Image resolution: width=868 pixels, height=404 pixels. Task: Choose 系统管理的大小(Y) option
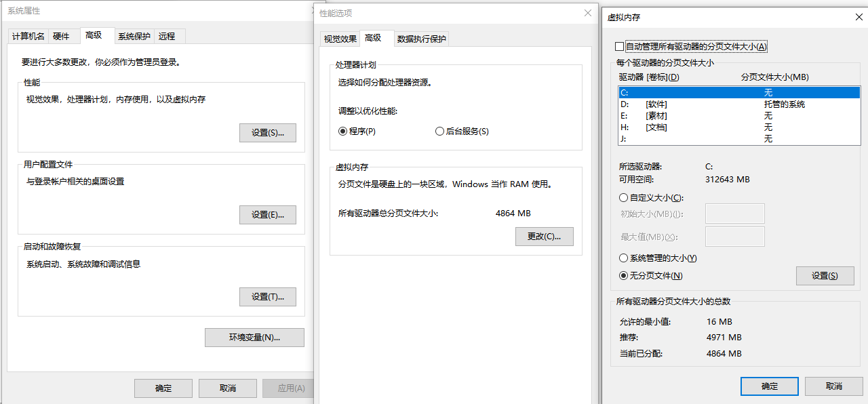(658, 258)
